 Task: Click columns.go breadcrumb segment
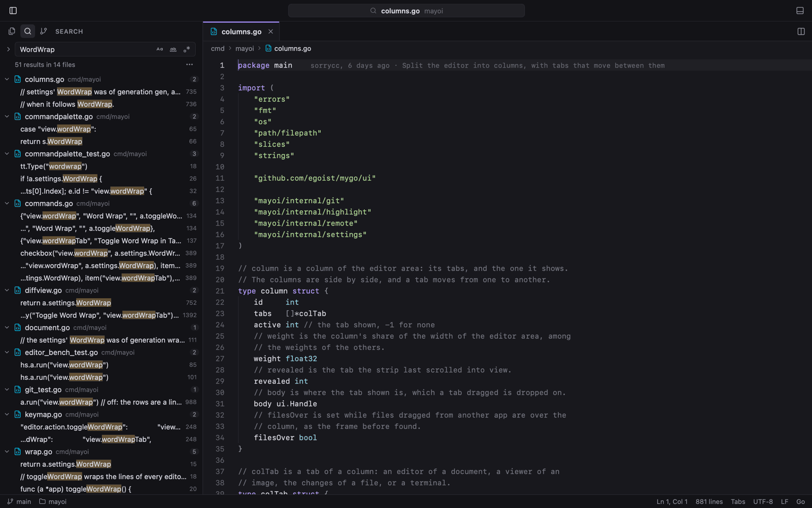click(x=288, y=49)
